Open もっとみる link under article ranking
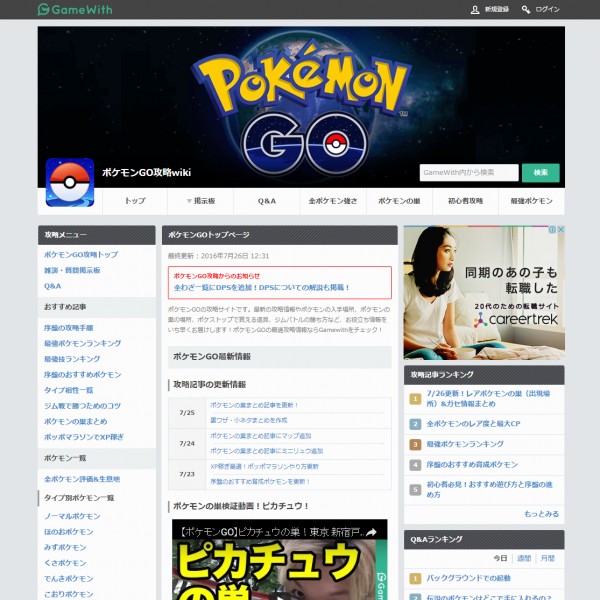600x600 pixels. [x=541, y=513]
